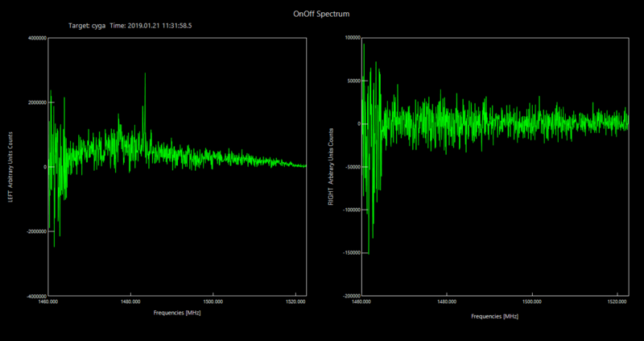The height and width of the screenshot is (341, 644).
Task: Click the tallest spike in the left spectrum
Action: [x=146, y=75]
